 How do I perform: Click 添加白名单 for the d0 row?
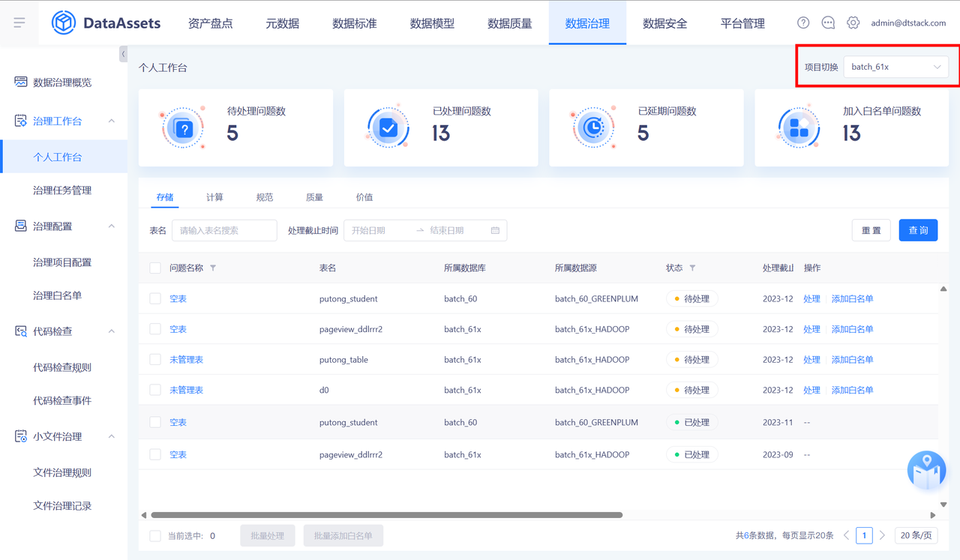pos(853,390)
